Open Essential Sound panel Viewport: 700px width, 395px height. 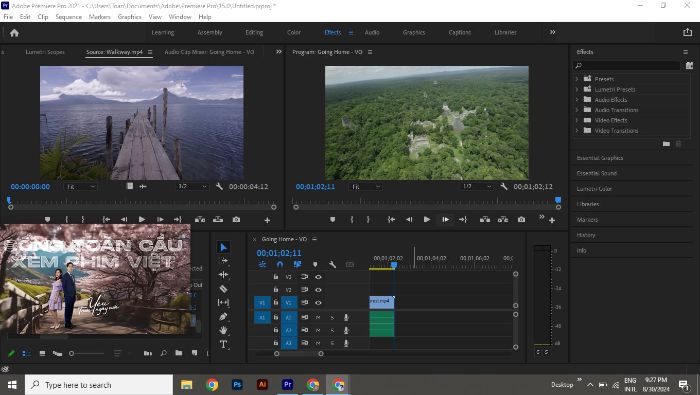coord(596,173)
